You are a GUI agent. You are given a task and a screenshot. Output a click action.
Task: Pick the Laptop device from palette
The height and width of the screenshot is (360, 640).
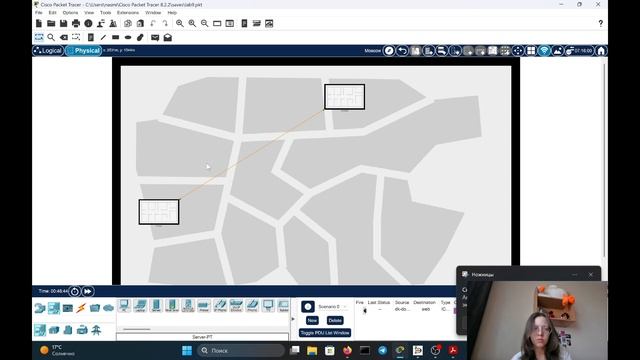pos(140,306)
